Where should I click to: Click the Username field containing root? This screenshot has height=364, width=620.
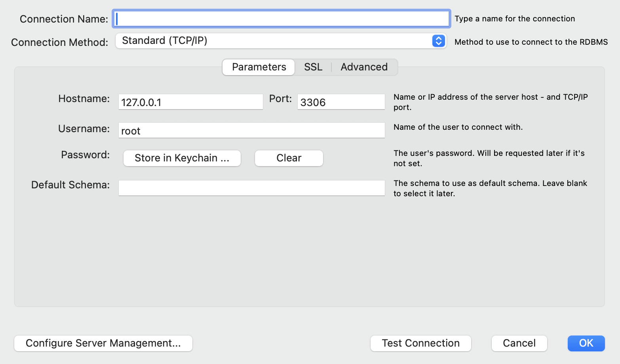251,131
